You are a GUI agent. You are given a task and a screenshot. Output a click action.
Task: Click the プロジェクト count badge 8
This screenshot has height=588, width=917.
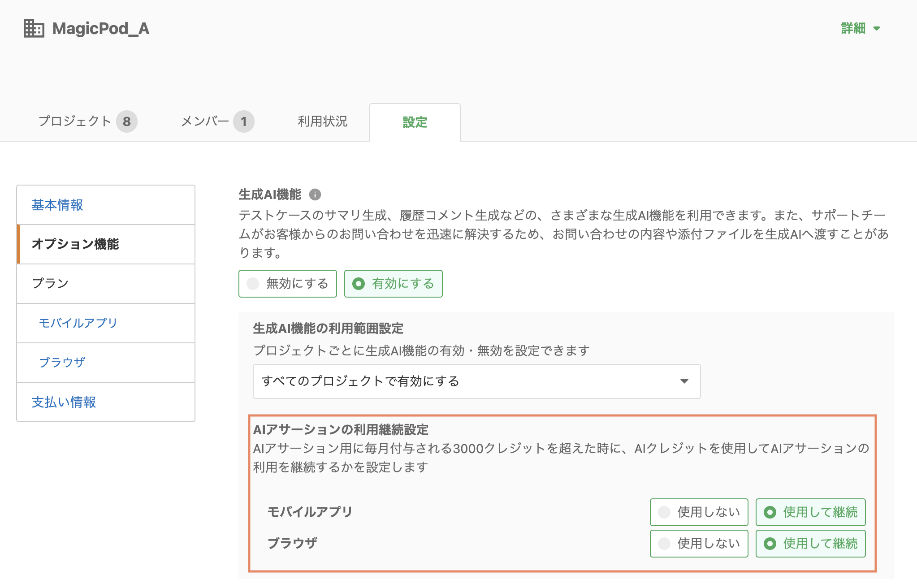[x=127, y=121]
